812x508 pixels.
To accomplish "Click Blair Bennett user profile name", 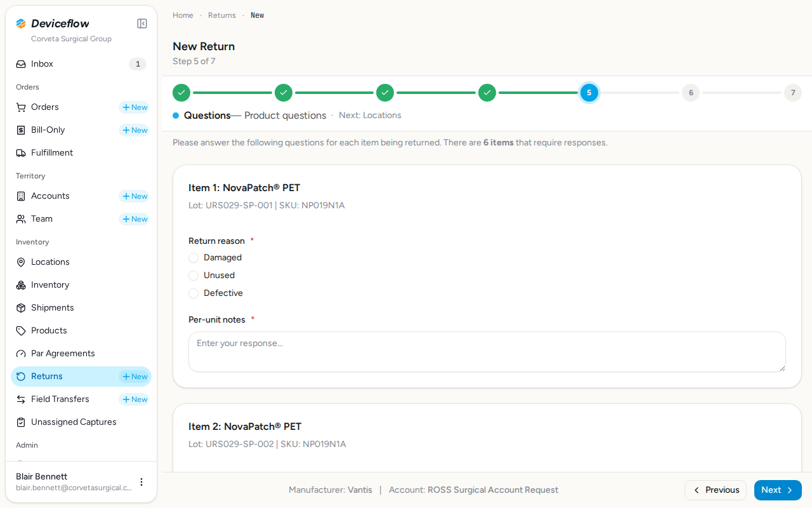I will click(x=42, y=477).
